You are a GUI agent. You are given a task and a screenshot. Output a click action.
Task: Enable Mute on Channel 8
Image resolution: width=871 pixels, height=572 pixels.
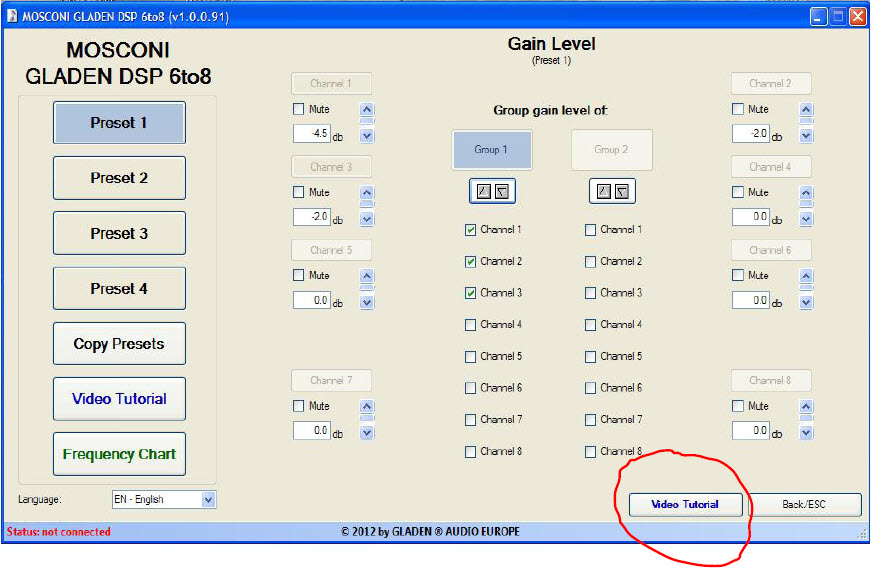pyautogui.click(x=738, y=406)
